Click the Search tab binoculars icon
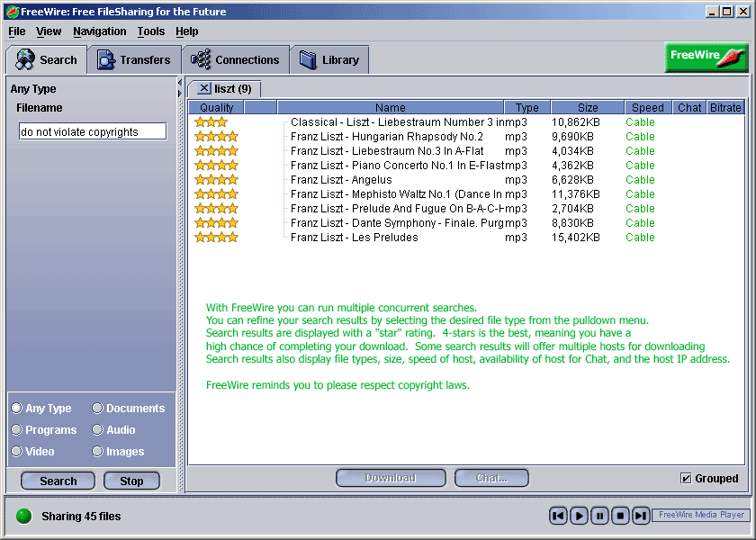Screen dimensions: 756x540 point(24,59)
